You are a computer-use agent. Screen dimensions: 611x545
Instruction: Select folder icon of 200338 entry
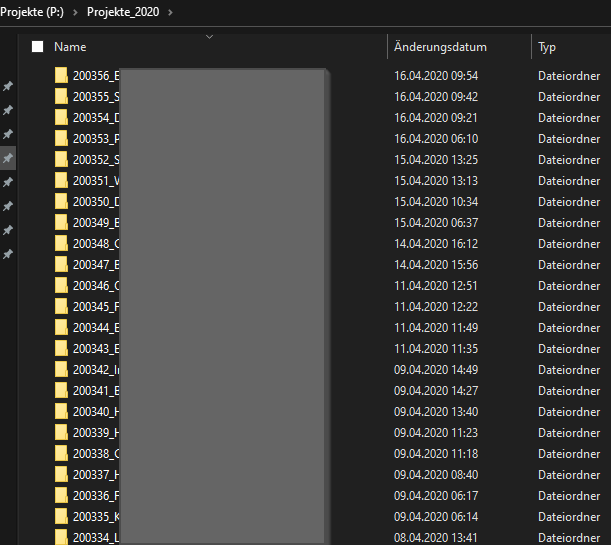61,453
